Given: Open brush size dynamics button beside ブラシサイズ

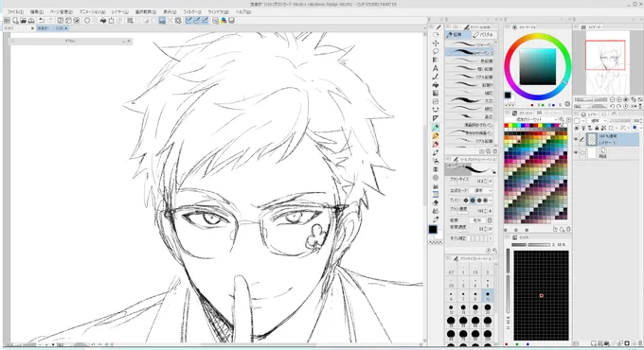Looking at the screenshot, I should tap(491, 181).
